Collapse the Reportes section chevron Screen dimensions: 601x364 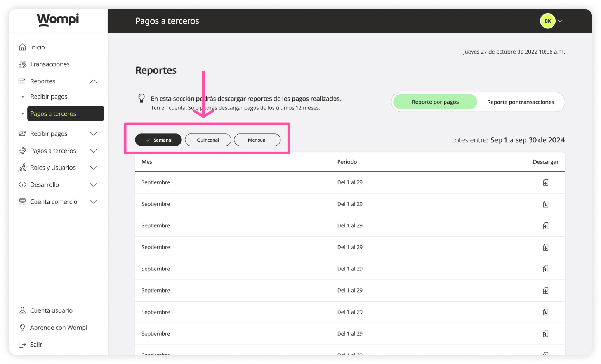coord(93,81)
